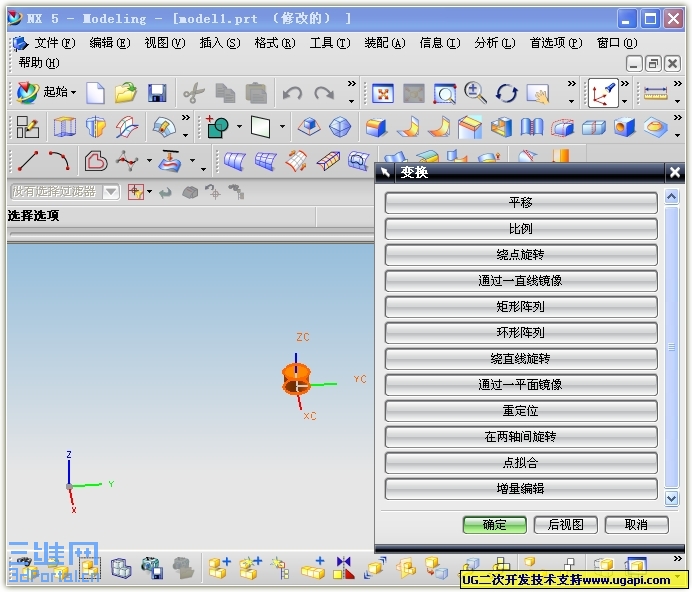Open the 编辑(E) menu
Image resolution: width=692 pixels, height=592 pixels.
(x=109, y=43)
